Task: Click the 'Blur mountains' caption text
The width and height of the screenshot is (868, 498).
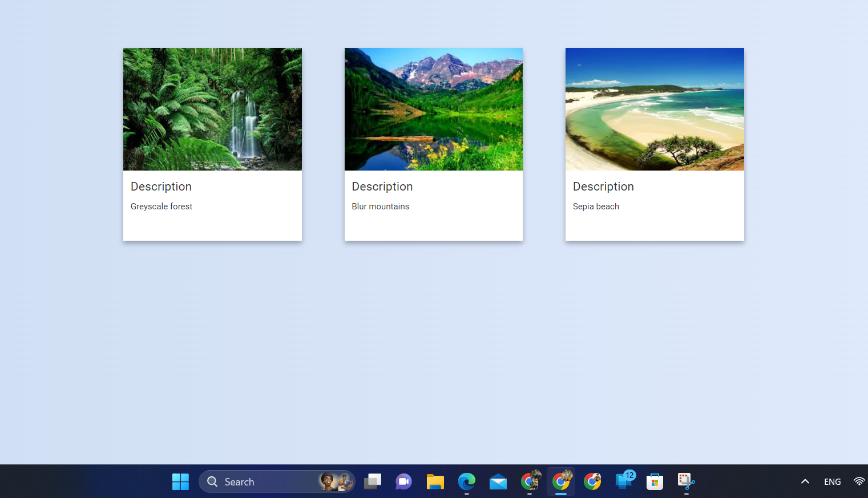Action: pyautogui.click(x=380, y=207)
